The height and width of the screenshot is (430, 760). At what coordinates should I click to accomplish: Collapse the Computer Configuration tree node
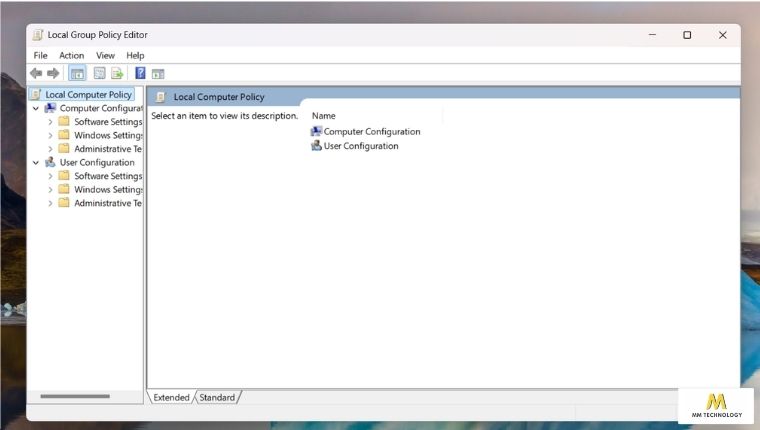[x=36, y=109]
